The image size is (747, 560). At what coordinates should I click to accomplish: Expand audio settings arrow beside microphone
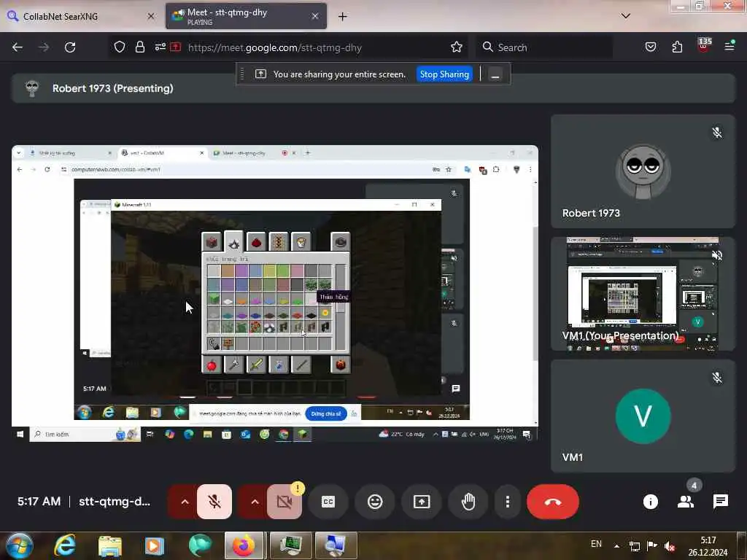[185, 502]
